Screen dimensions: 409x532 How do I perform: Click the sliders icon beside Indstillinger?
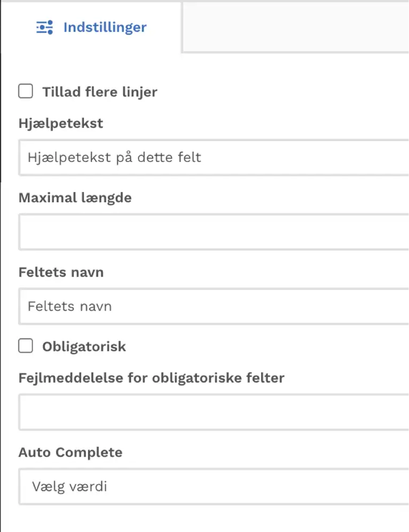point(45,27)
